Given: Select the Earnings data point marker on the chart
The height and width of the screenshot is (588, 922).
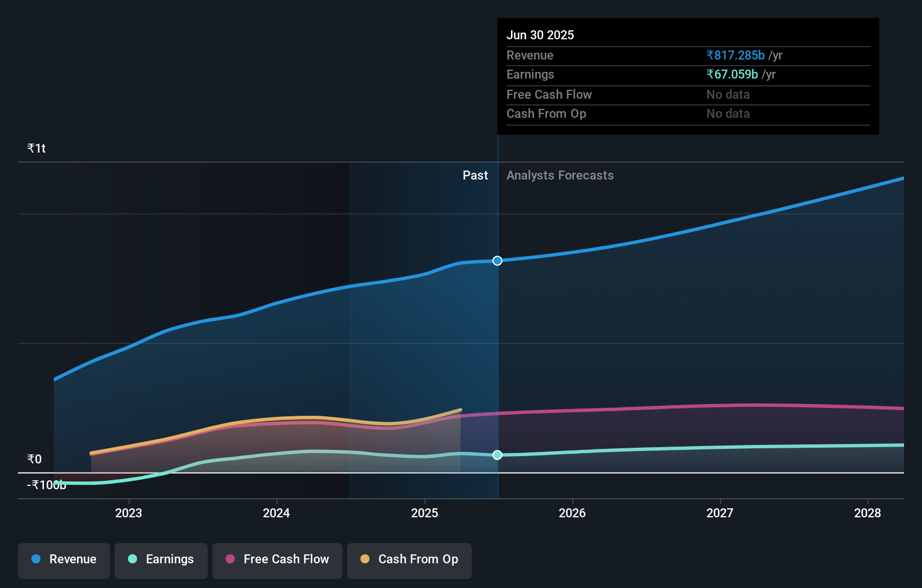Looking at the screenshot, I should pyautogui.click(x=496, y=455).
